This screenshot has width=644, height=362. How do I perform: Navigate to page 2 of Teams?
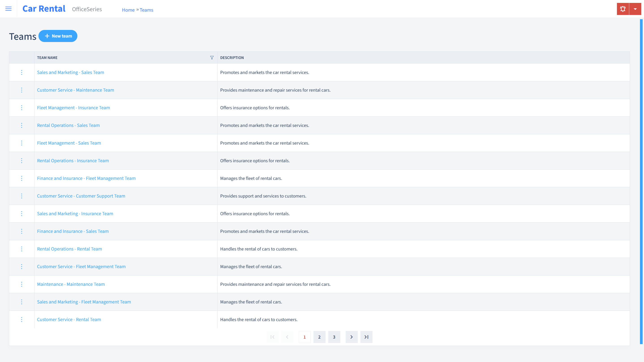(319, 337)
